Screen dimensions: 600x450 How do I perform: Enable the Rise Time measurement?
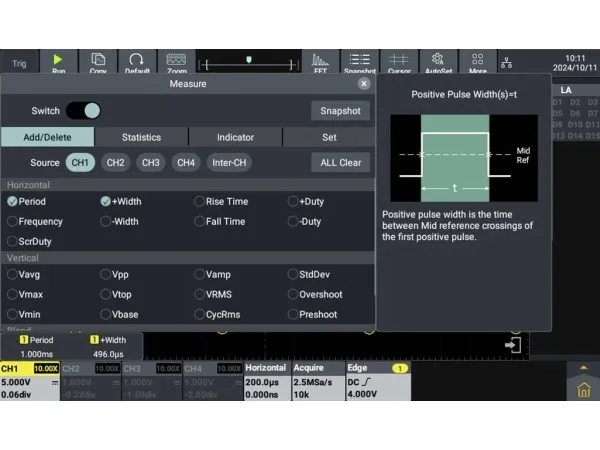tap(200, 201)
